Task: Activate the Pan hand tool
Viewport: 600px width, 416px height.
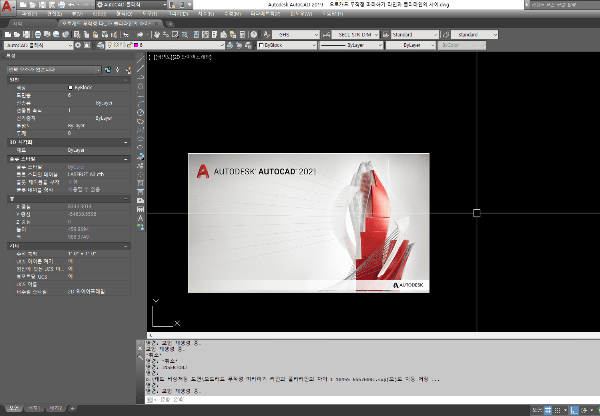Action: pyautogui.click(x=157, y=34)
